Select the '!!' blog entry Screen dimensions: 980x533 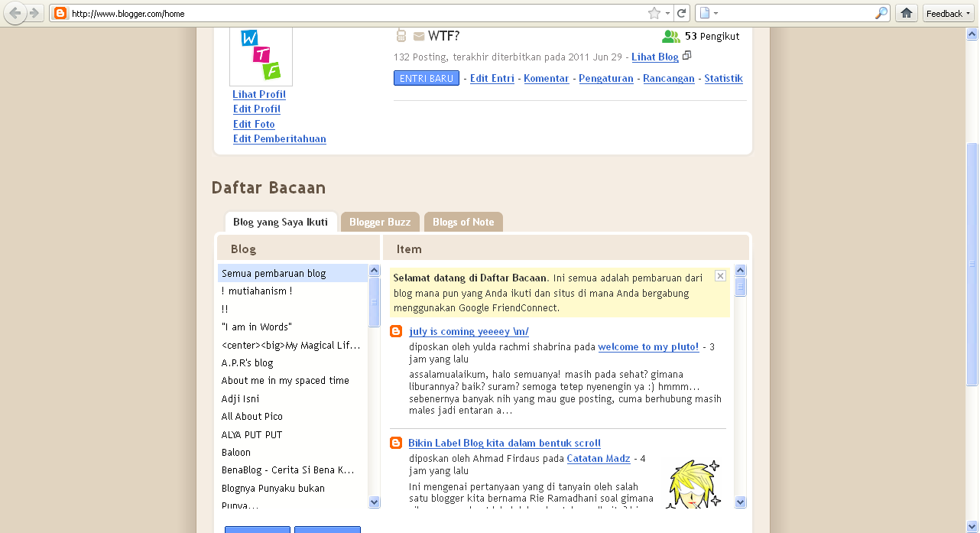(293, 309)
